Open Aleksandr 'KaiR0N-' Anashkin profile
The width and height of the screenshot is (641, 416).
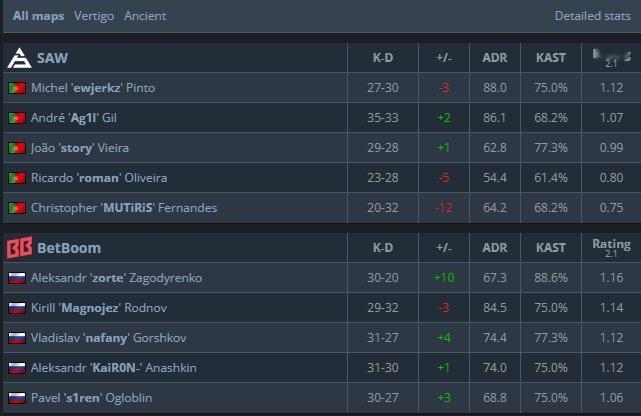(114, 368)
